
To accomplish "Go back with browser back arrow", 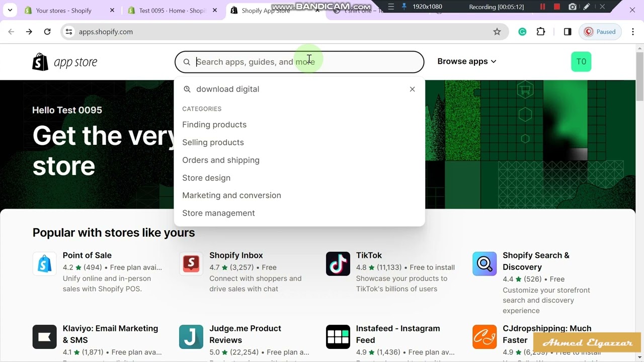I will click(x=11, y=32).
